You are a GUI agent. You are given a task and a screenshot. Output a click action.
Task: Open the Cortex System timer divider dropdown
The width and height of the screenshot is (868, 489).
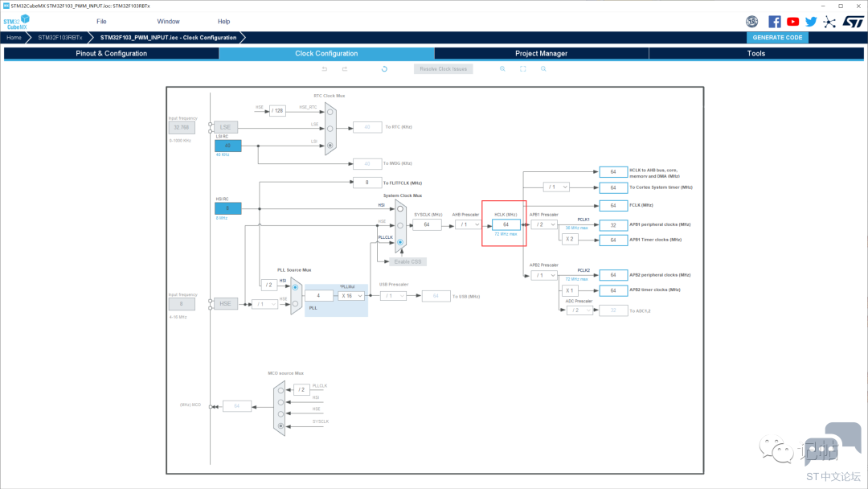point(556,187)
